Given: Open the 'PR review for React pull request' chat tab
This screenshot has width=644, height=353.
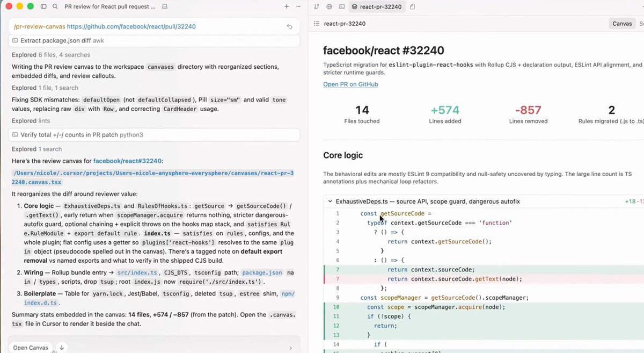Looking at the screenshot, I should coord(110,6).
